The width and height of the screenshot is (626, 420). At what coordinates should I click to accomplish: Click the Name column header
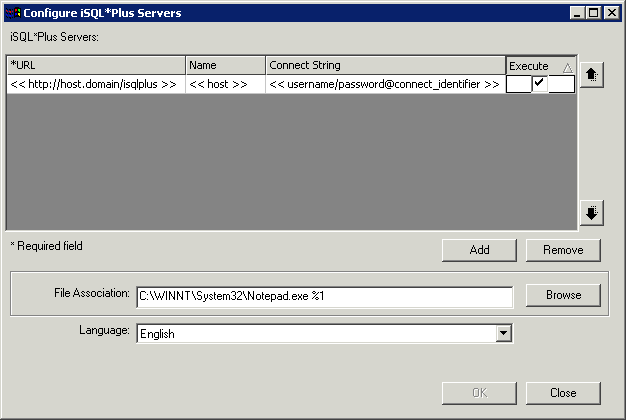coord(225,66)
